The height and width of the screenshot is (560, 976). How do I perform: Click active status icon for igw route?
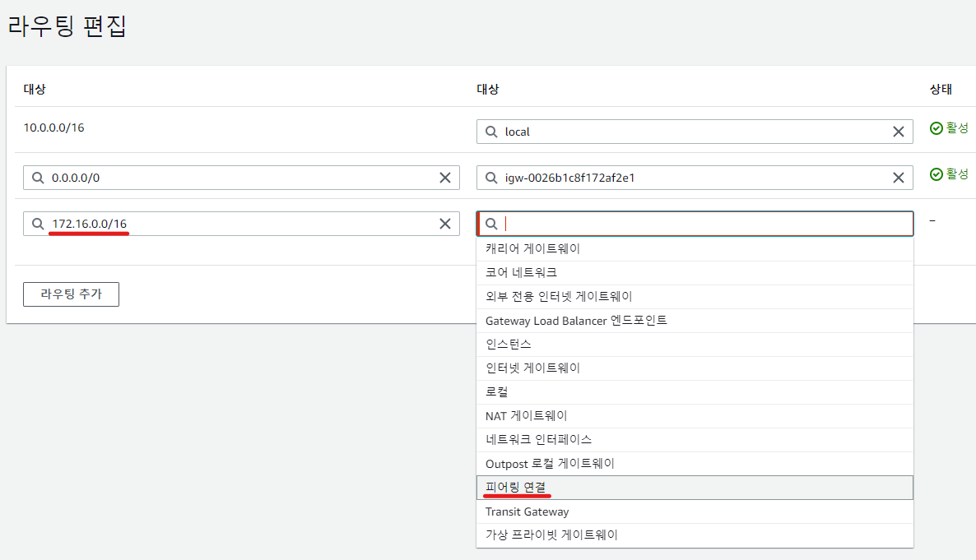pyautogui.click(x=936, y=174)
